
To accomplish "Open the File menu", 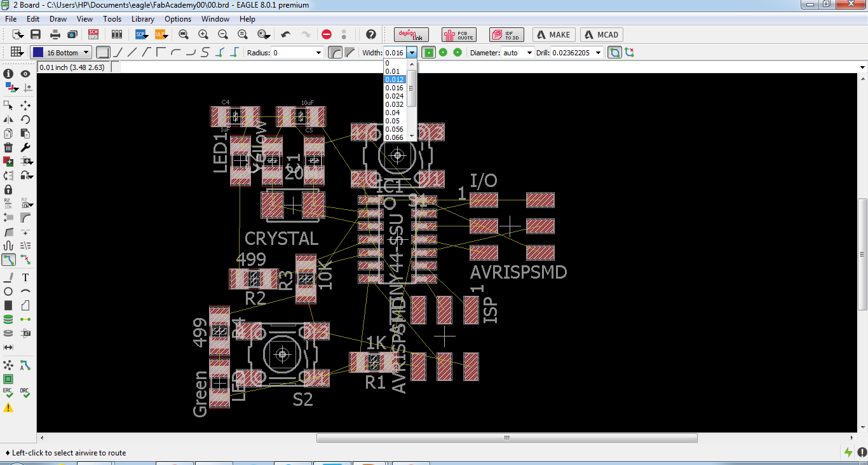I will (11, 19).
